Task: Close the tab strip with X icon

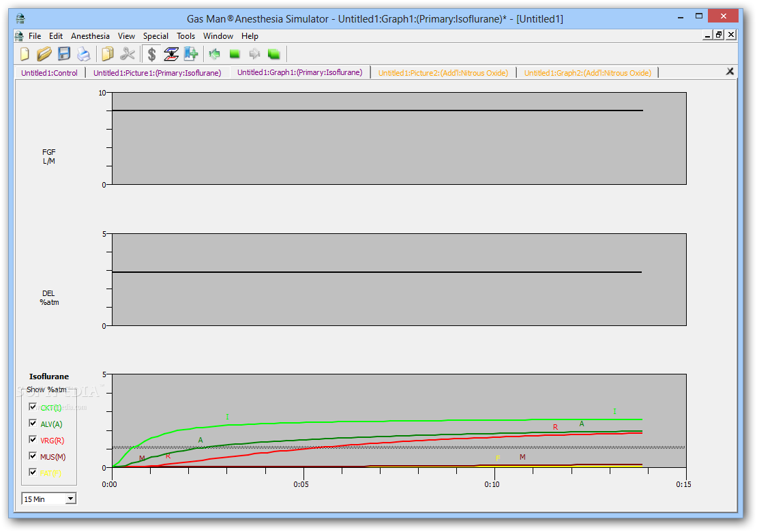Action: [x=730, y=72]
